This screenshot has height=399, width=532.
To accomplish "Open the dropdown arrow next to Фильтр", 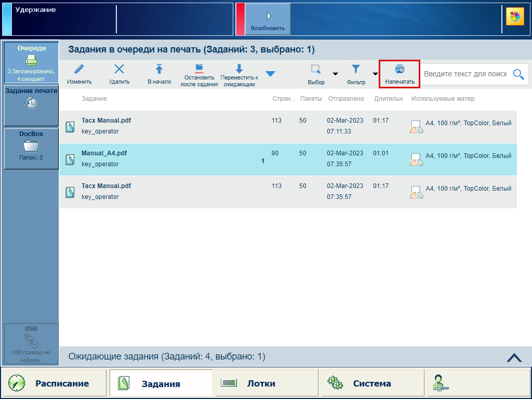I will (x=375, y=74).
